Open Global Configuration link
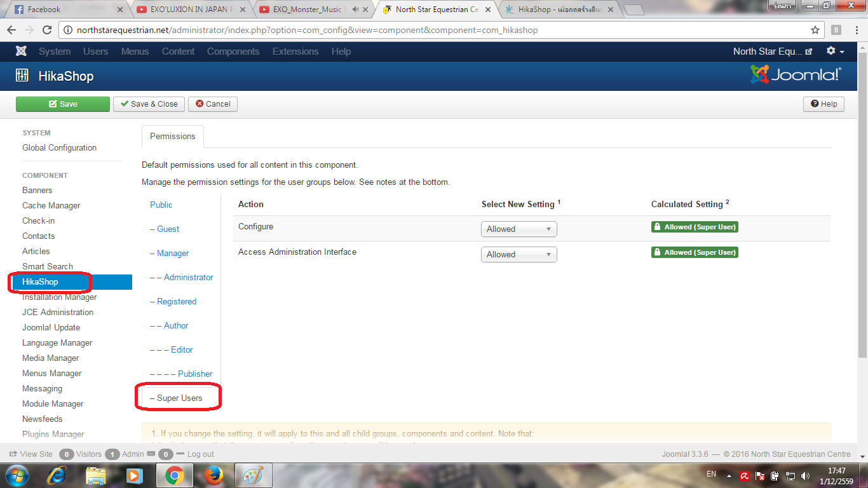868x488 pixels. (x=59, y=148)
